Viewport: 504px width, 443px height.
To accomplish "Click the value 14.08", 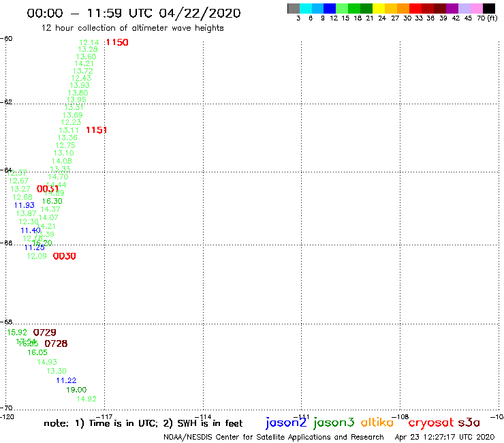I will tap(62, 161).
